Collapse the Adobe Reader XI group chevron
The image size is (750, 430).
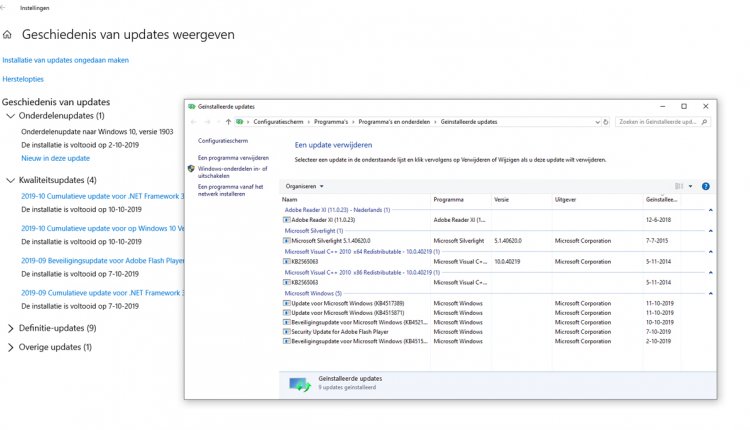coord(710,210)
